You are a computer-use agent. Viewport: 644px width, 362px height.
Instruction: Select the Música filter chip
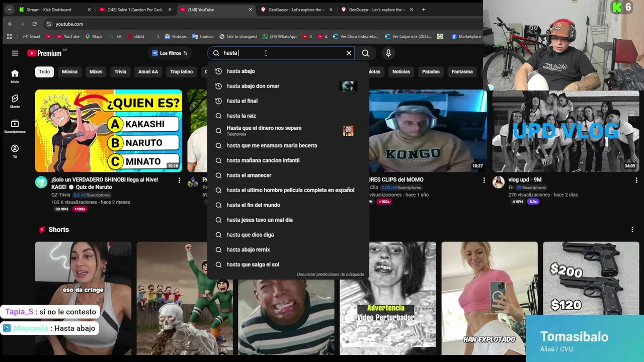coord(69,71)
